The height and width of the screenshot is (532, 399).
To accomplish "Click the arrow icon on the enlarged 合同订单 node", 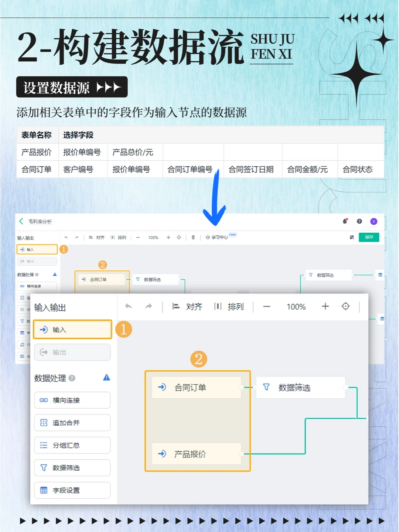I will pyautogui.click(x=162, y=387).
